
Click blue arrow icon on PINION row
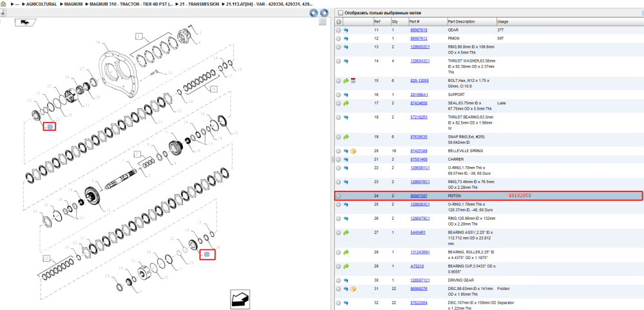click(x=346, y=39)
